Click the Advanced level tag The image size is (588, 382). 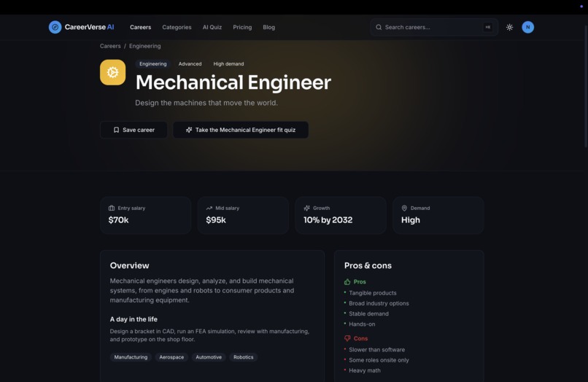(190, 63)
